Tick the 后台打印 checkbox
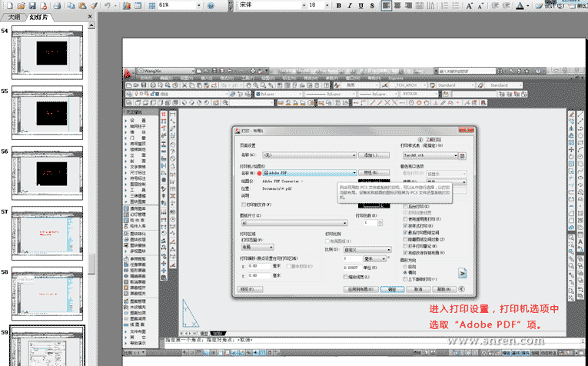 405,207
